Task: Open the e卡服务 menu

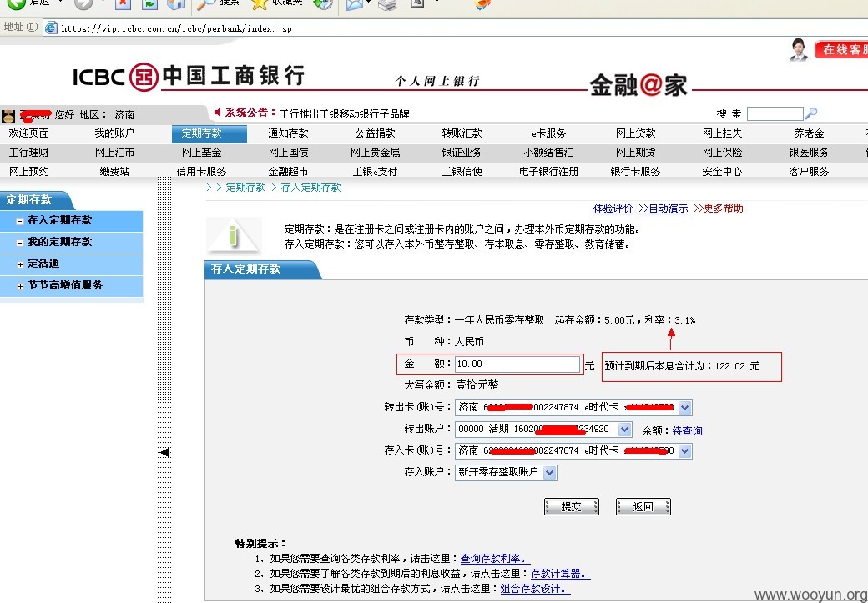Action: click(548, 133)
